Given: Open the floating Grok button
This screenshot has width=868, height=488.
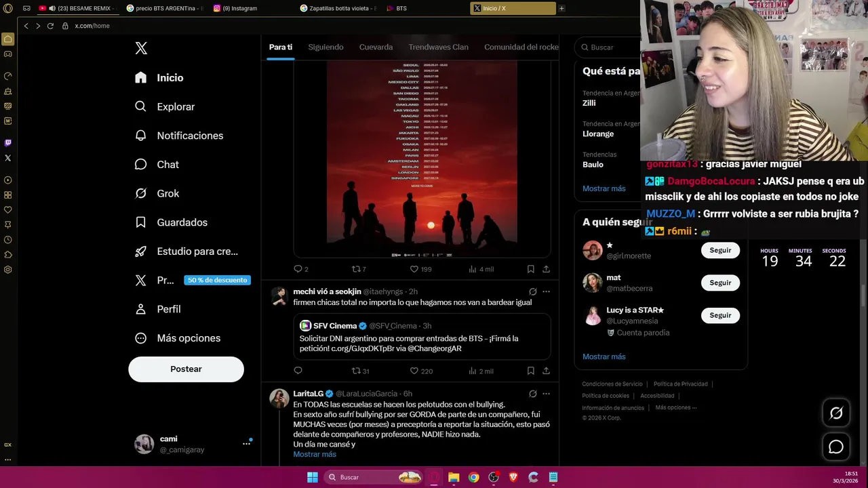Looking at the screenshot, I should click(x=836, y=413).
